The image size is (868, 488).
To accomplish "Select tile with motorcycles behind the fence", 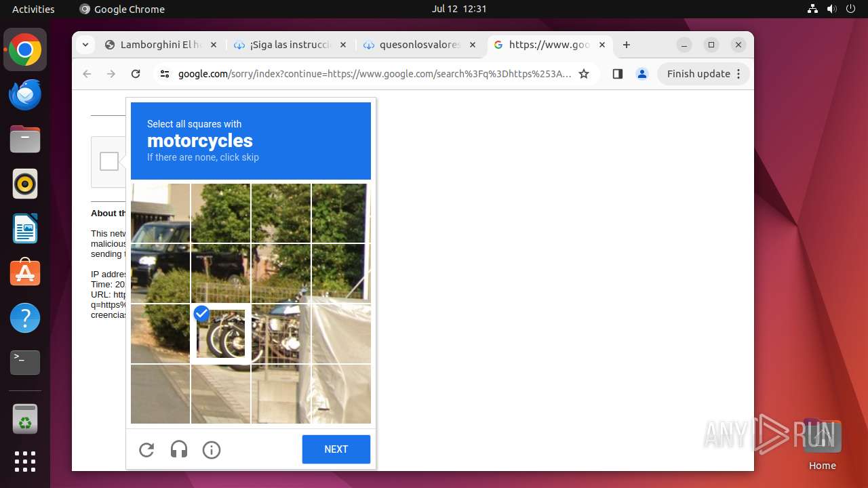I will tap(281, 333).
